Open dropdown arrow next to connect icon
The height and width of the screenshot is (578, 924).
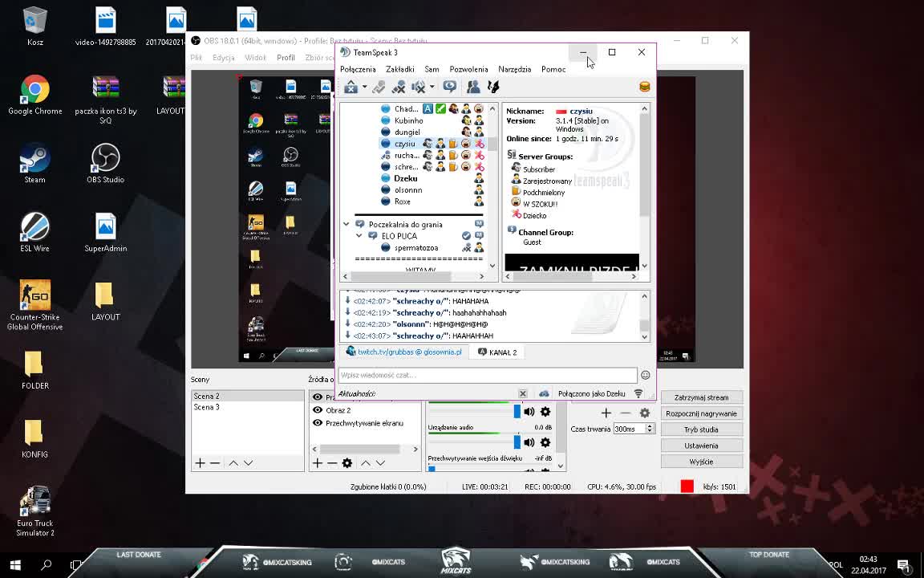[x=364, y=87]
